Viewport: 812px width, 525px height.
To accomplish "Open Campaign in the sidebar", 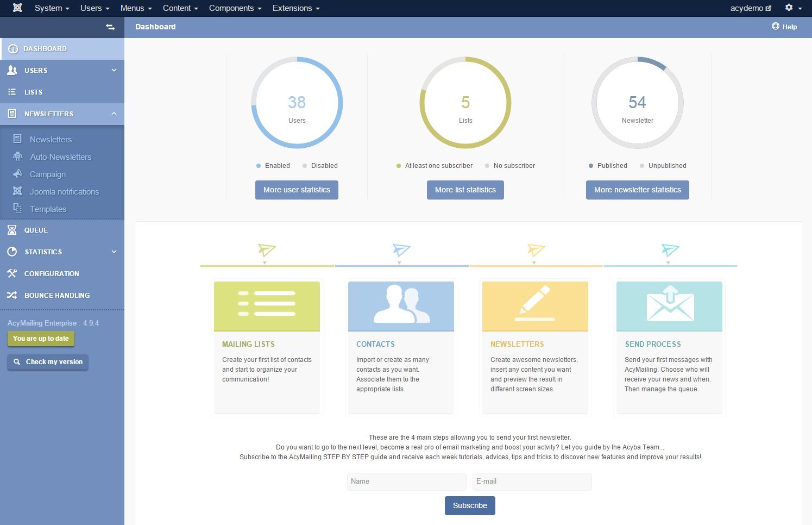I will 48,174.
